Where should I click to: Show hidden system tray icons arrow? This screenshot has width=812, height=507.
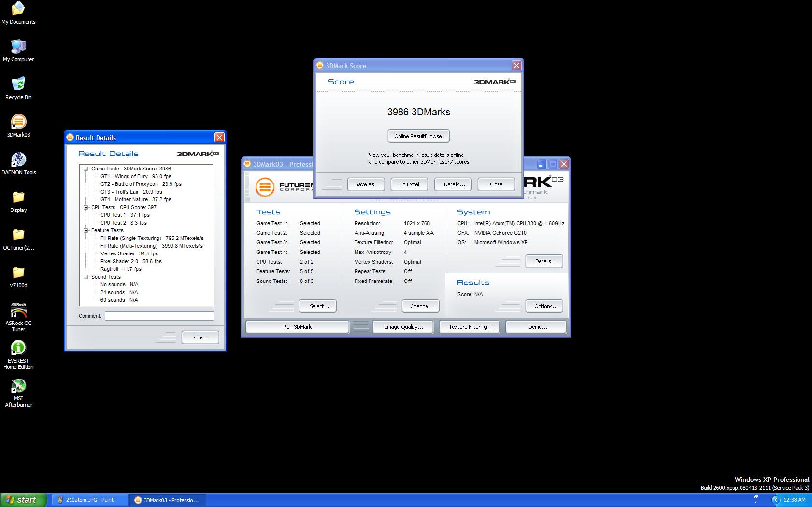coord(776,500)
